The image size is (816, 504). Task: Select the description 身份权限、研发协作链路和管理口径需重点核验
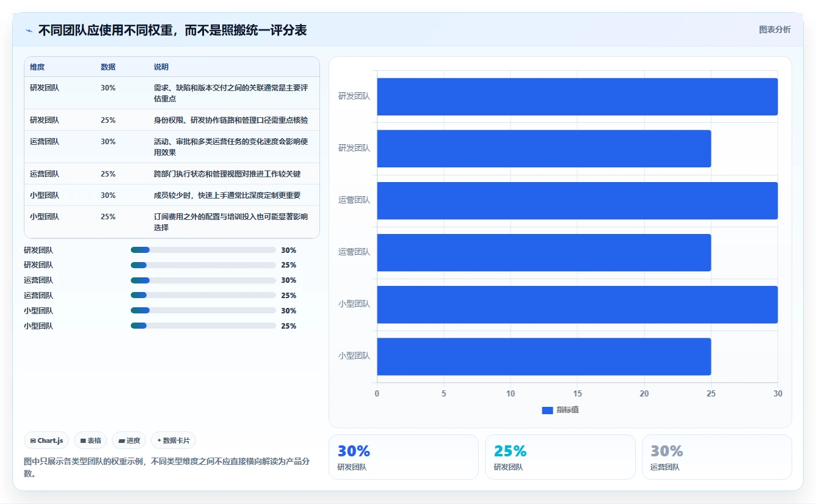click(231, 120)
